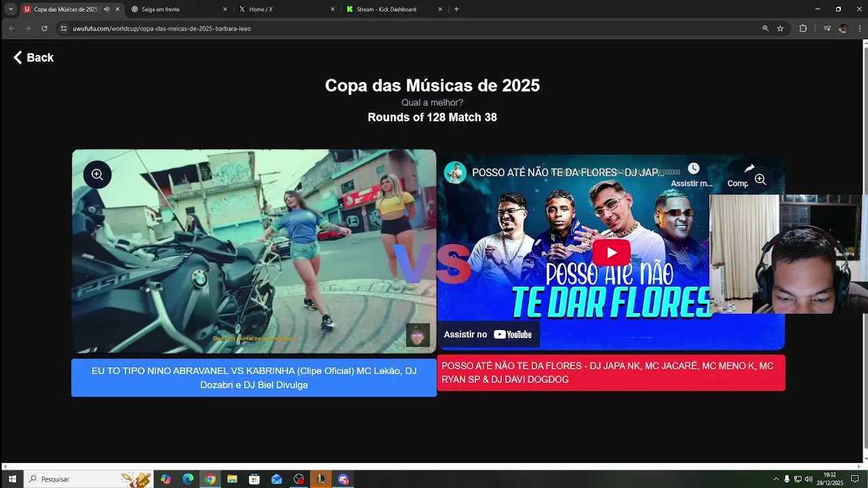Viewport: 868px width, 488px height.
Task: Open the volume speaker tray icon
Action: pos(808,479)
